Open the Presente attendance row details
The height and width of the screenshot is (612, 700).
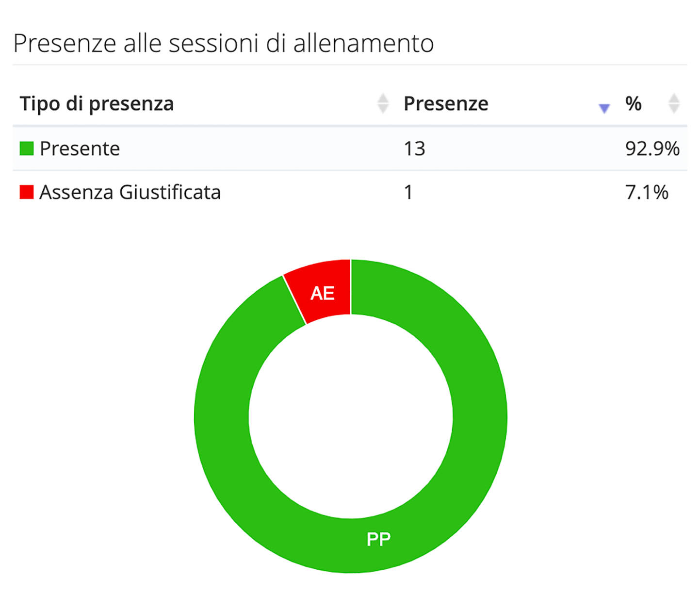pyautogui.click(x=80, y=148)
